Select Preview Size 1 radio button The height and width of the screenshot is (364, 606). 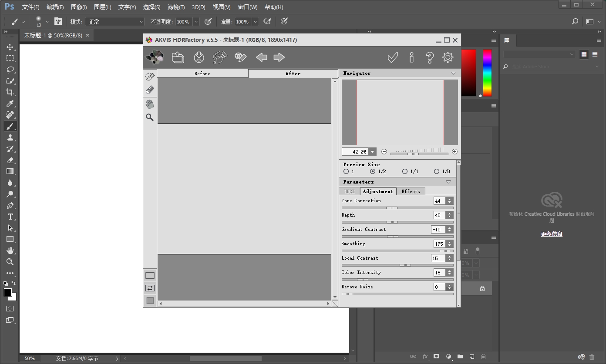[346, 171]
